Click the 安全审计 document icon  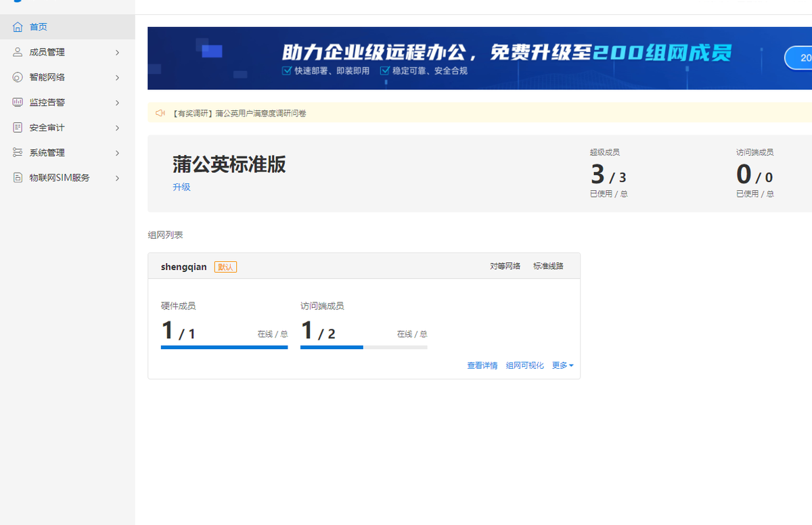18,127
